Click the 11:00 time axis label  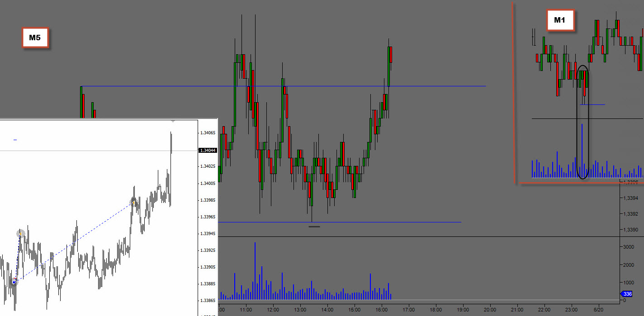click(246, 310)
